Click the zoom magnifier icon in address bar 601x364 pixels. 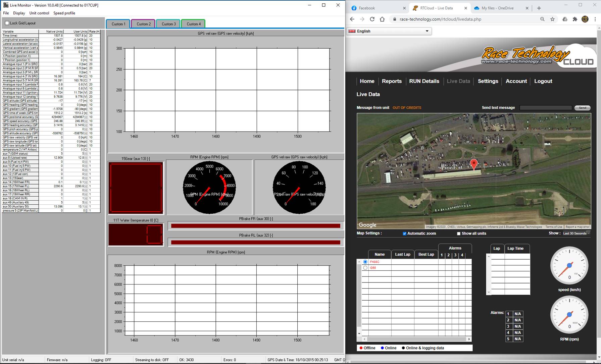(542, 19)
